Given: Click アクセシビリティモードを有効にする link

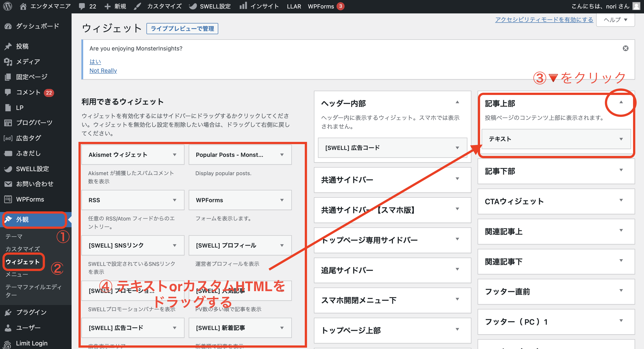Looking at the screenshot, I should (x=544, y=20).
